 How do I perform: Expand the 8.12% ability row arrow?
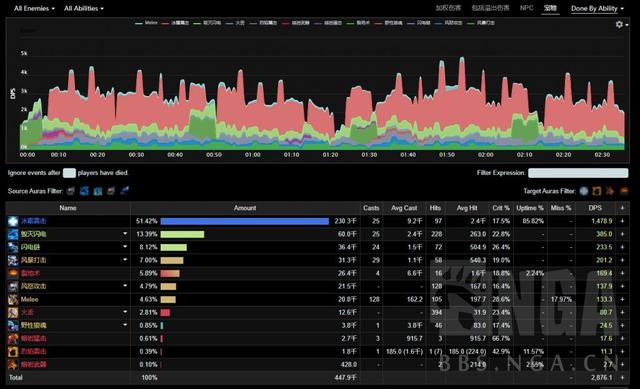[125, 247]
